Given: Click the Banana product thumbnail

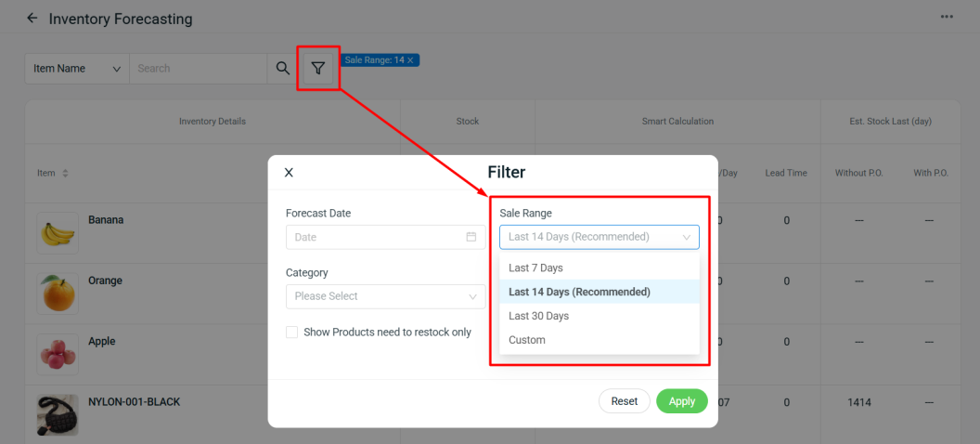Looking at the screenshot, I should 58,233.
